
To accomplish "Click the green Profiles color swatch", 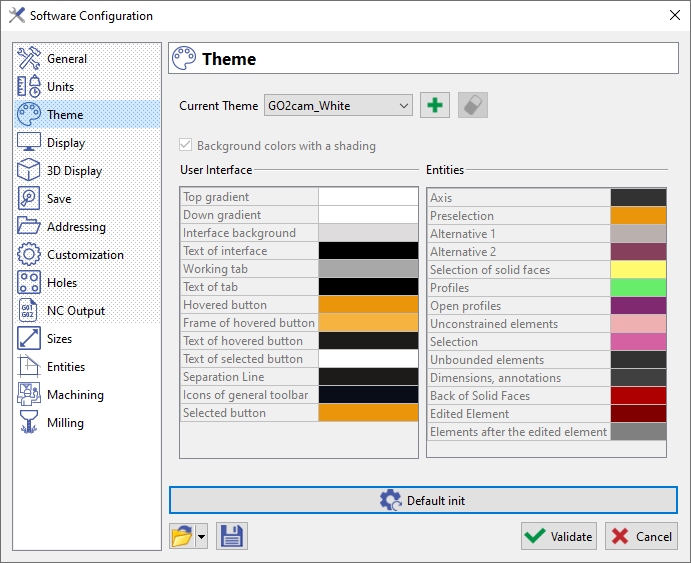I will pos(638,288).
